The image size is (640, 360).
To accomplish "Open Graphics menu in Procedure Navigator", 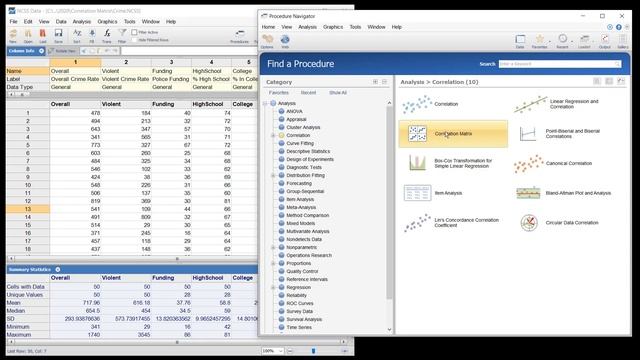I will (333, 27).
